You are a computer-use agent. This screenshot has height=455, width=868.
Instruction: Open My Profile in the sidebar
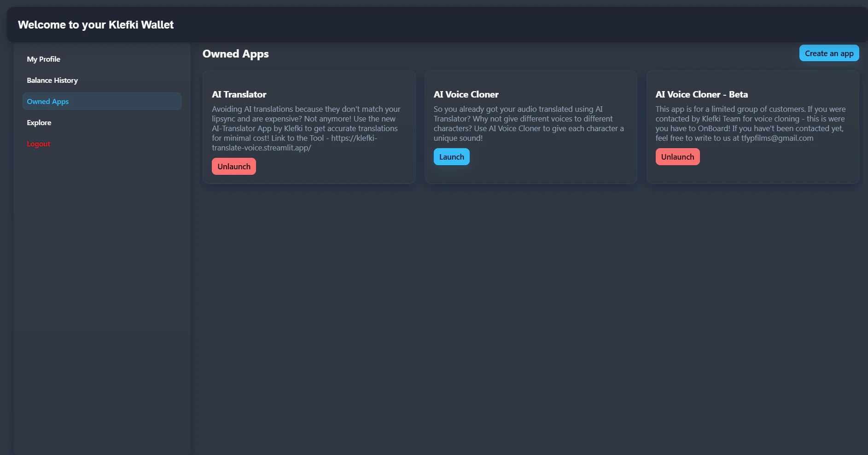(102, 59)
